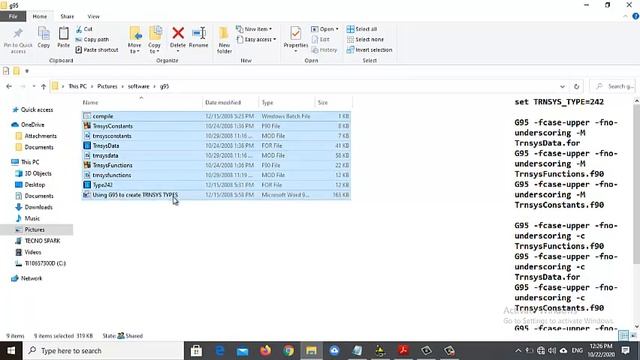
Task: Open the Copy to dropdown
Action: [154, 40]
